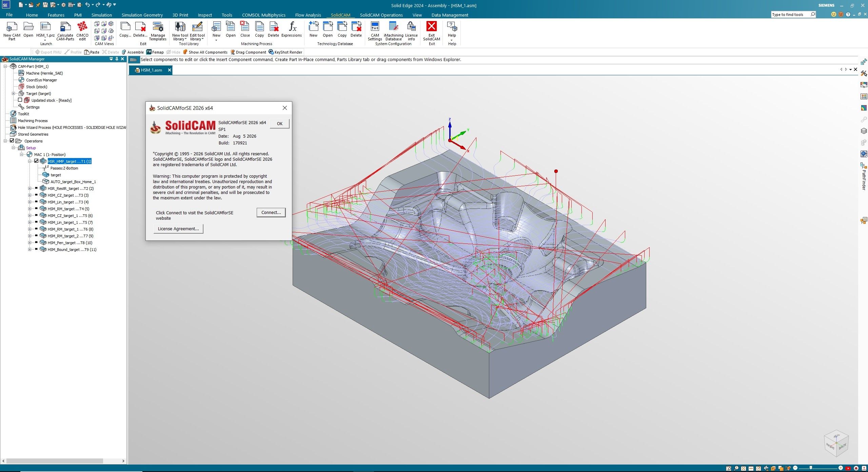Open the Edit tool library dropdown

[197, 31]
